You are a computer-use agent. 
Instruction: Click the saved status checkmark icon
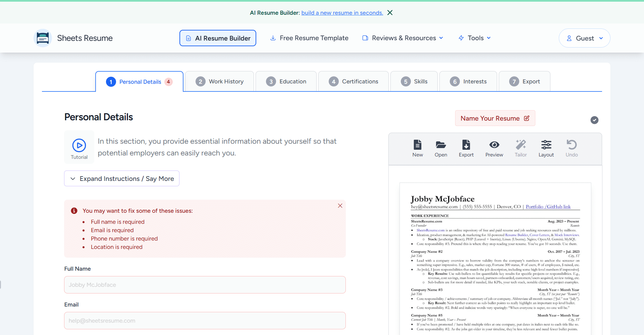[x=594, y=120]
